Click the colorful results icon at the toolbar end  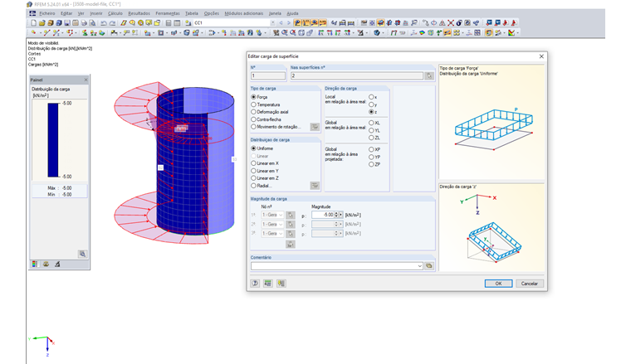(x=511, y=33)
